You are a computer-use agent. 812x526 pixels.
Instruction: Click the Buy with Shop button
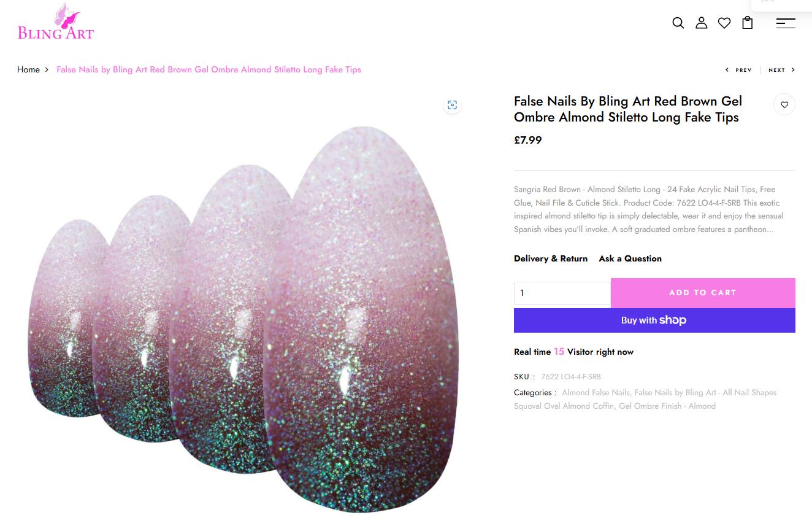tap(654, 320)
